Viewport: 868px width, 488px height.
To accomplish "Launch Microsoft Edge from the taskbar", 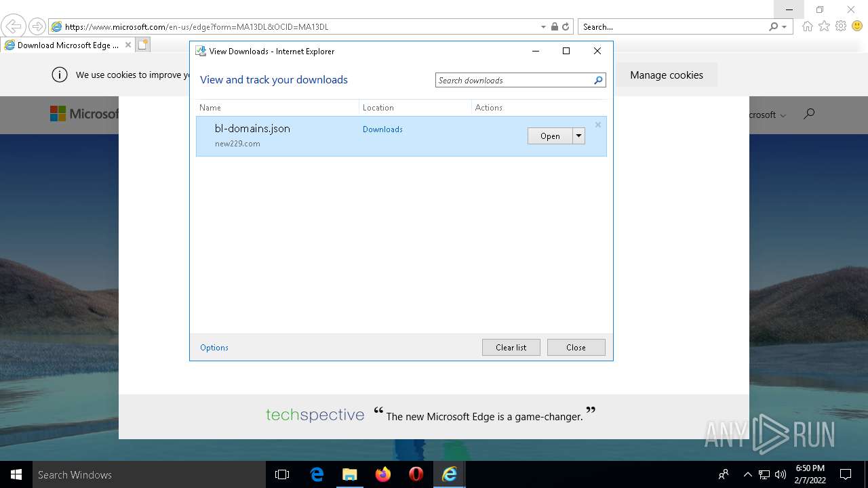I will [x=317, y=474].
